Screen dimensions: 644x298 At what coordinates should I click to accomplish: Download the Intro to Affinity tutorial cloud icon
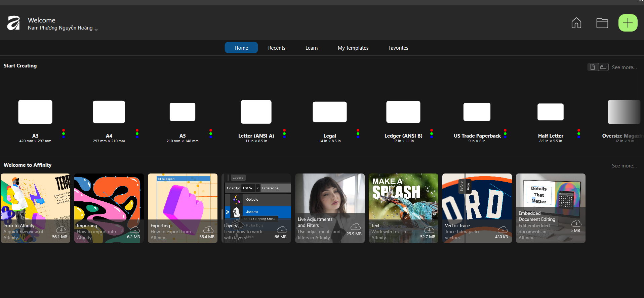click(61, 230)
